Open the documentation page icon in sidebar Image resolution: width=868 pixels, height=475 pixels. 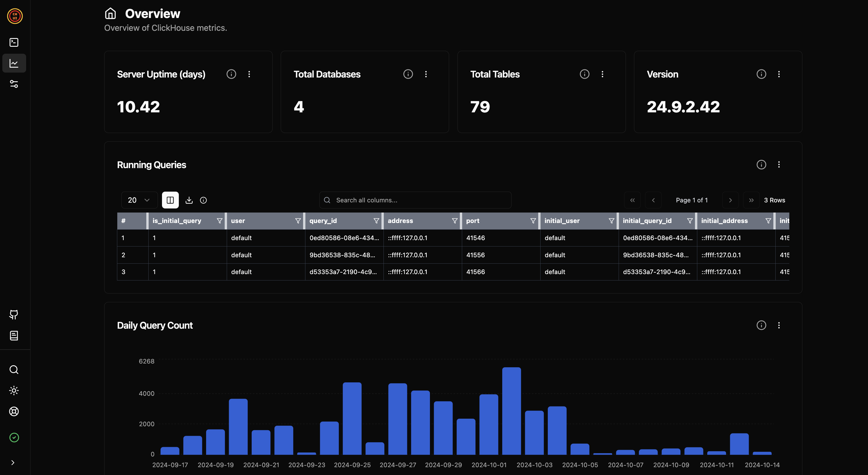click(x=14, y=335)
